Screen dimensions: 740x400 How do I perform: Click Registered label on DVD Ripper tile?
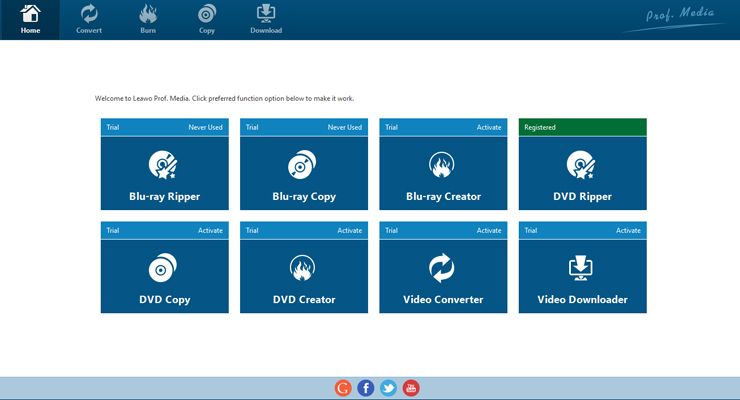click(x=540, y=127)
